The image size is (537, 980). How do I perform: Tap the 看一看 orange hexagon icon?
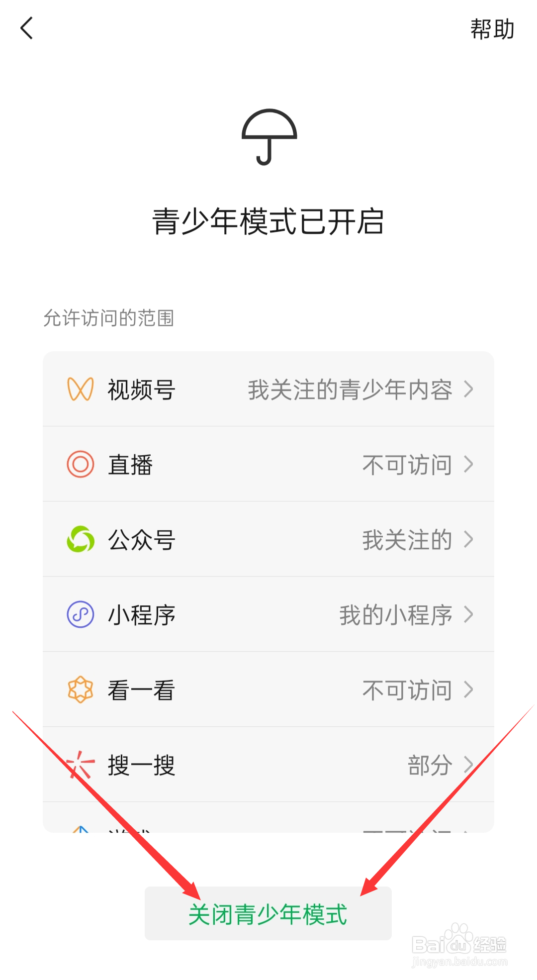point(81,689)
